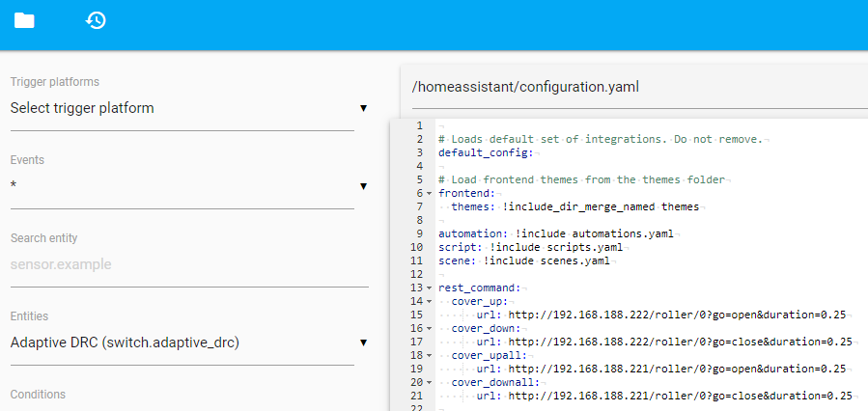
Task: Open the Select trigger platform dropdown
Action: pyautogui.click(x=188, y=109)
